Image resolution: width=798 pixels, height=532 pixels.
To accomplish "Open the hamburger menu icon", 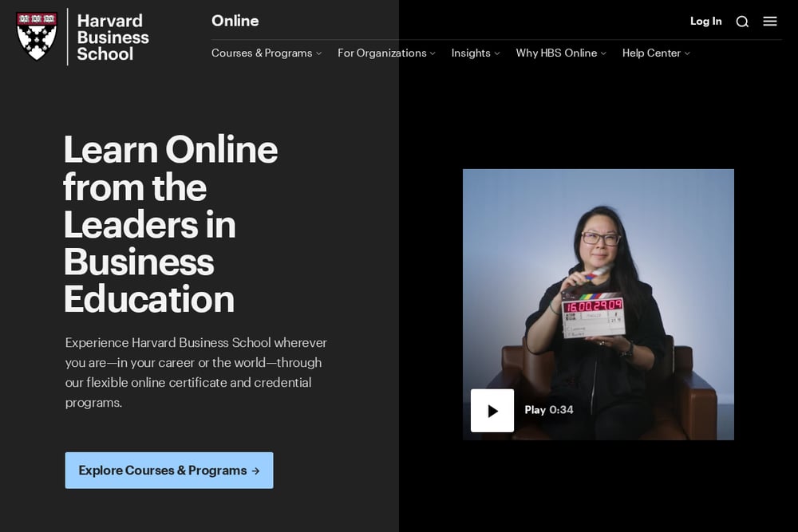I will (x=770, y=22).
